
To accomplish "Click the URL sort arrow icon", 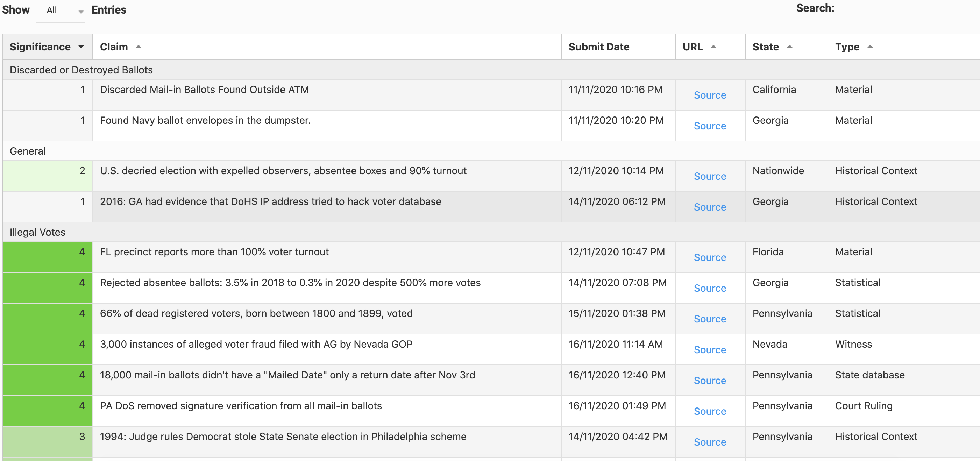I will [x=713, y=47].
